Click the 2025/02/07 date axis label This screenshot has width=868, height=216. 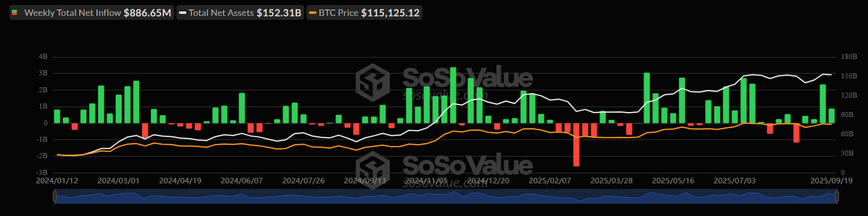click(550, 181)
